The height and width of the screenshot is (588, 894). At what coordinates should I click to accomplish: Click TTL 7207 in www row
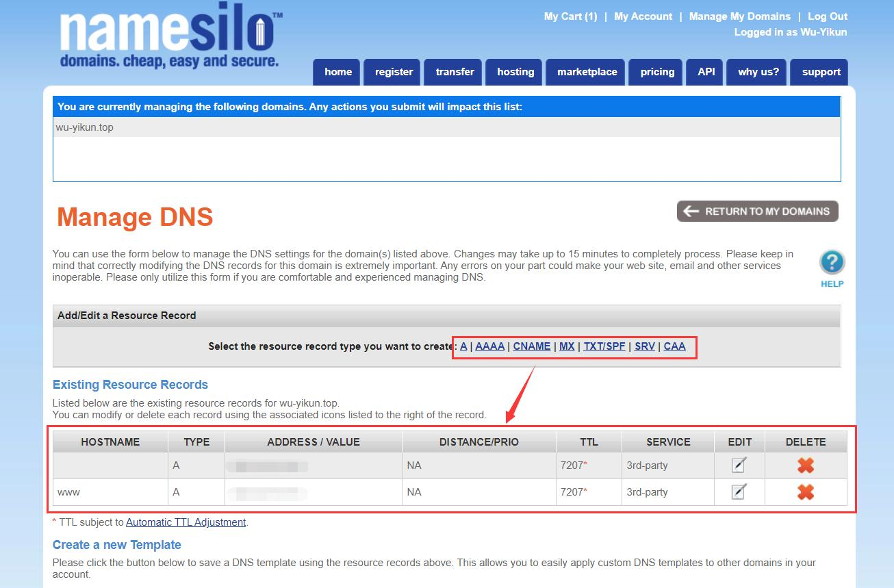coord(574,492)
